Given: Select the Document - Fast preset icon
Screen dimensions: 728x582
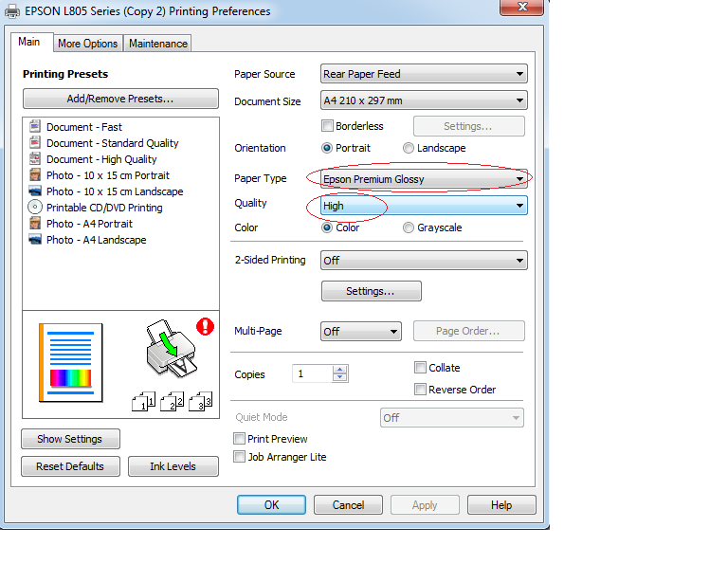Looking at the screenshot, I should point(35,127).
